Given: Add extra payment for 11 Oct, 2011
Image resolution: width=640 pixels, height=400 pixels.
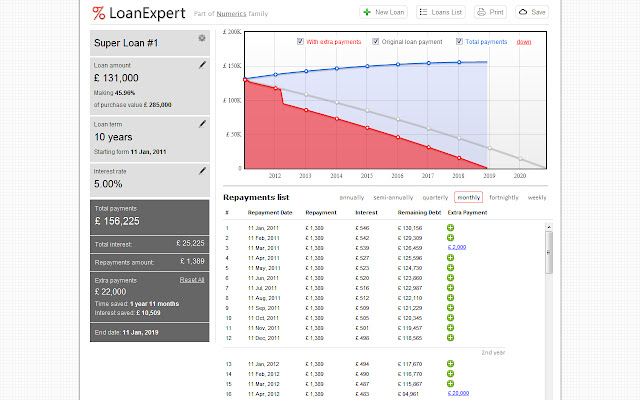Looking at the screenshot, I should [x=450, y=318].
